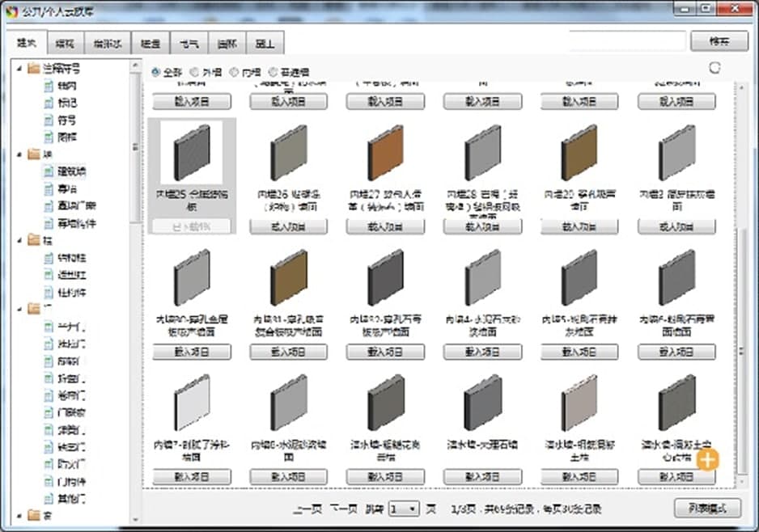759x532 pixels.
Task: Open the 给排水 tab
Action: point(107,43)
